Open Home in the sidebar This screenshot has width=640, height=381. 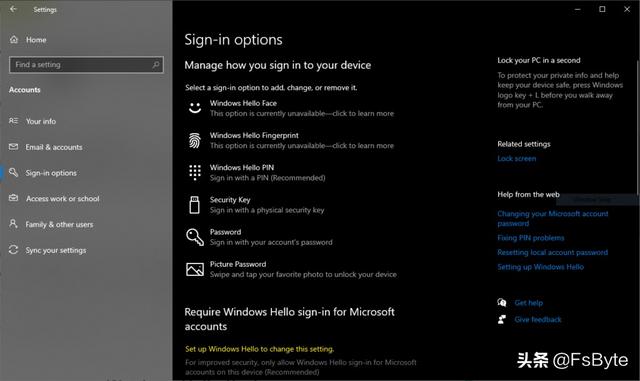(36, 40)
